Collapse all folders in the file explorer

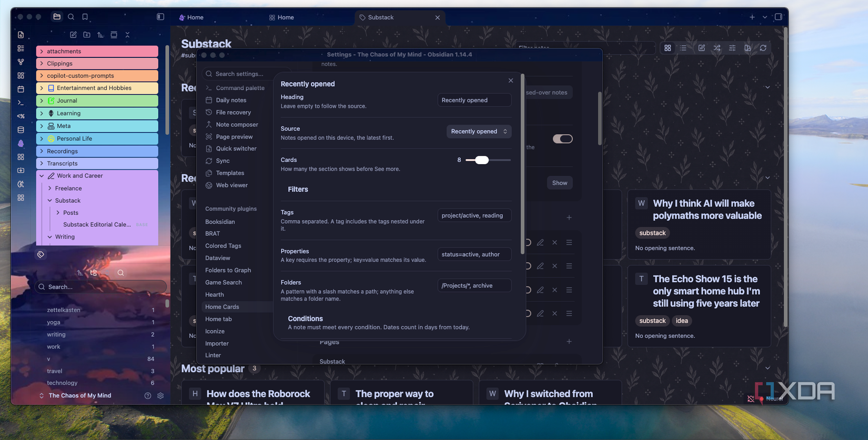(x=127, y=35)
